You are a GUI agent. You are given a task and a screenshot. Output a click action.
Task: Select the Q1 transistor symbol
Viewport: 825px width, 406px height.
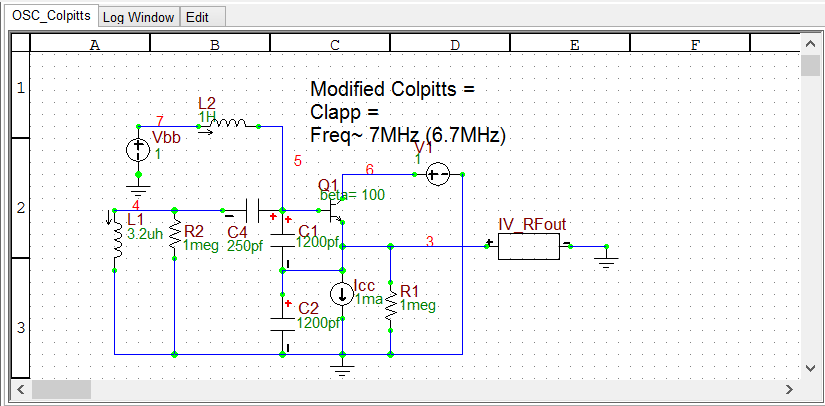[336, 210]
